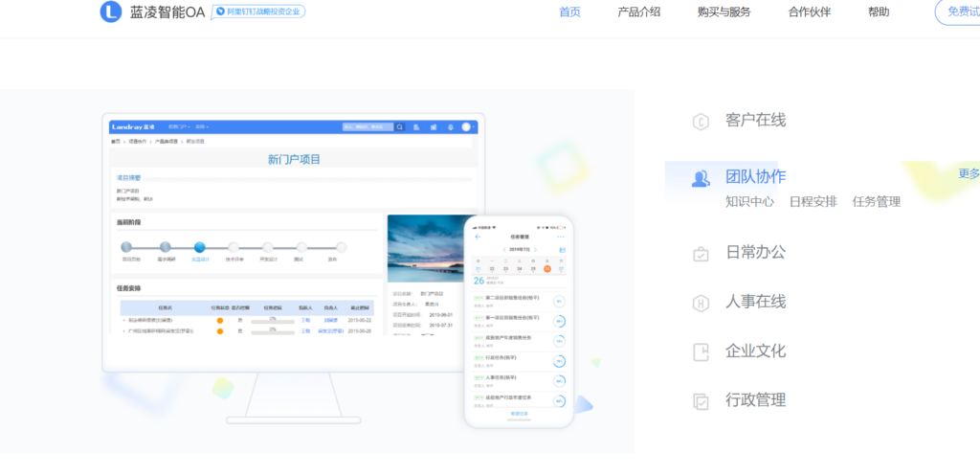Screen dimensions: 980x476
Task: Click the back arrow on phone mockup
Action: tap(478, 236)
